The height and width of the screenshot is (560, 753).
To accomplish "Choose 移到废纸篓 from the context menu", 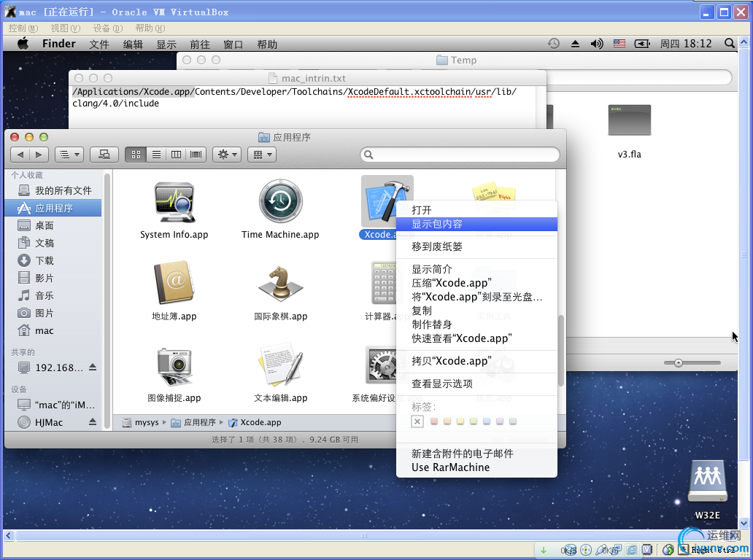I will click(x=477, y=246).
